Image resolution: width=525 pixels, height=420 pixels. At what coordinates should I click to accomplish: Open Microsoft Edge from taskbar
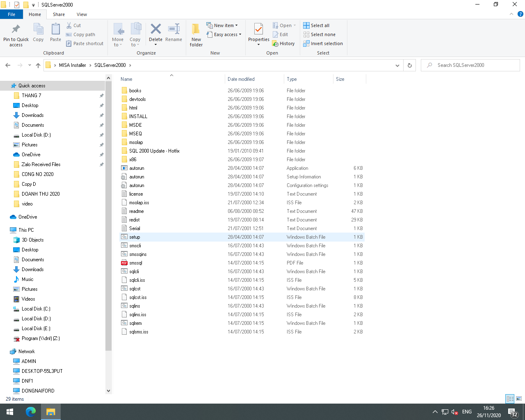point(31,412)
